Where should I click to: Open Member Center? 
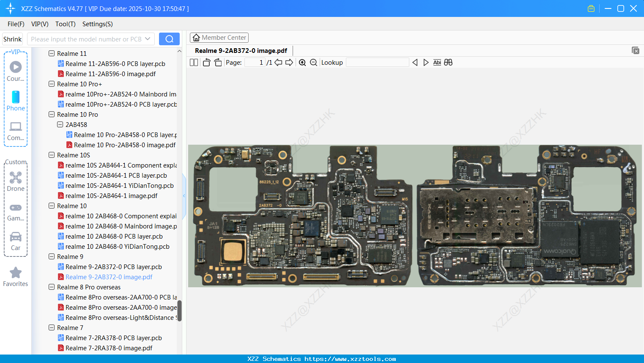coord(219,38)
